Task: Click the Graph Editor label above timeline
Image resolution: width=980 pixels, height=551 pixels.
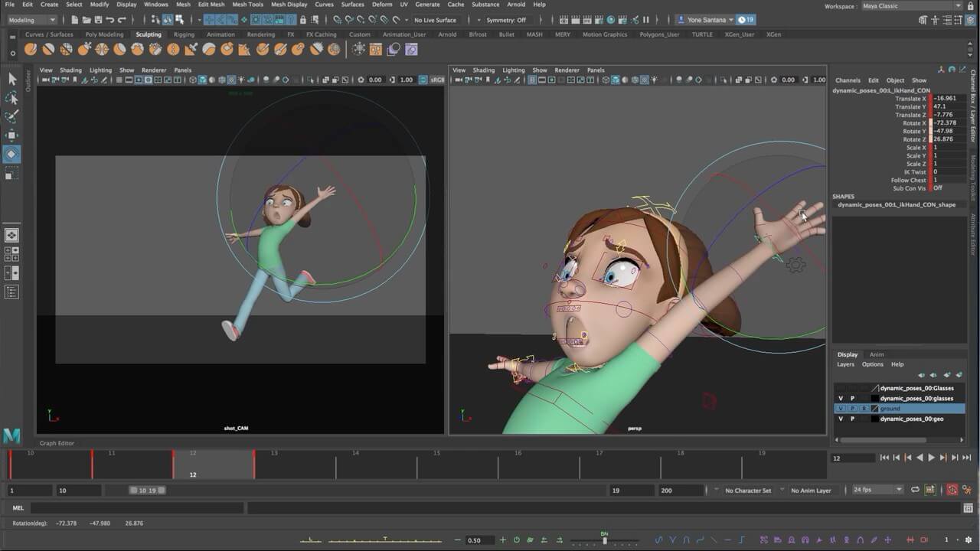Action: point(57,443)
